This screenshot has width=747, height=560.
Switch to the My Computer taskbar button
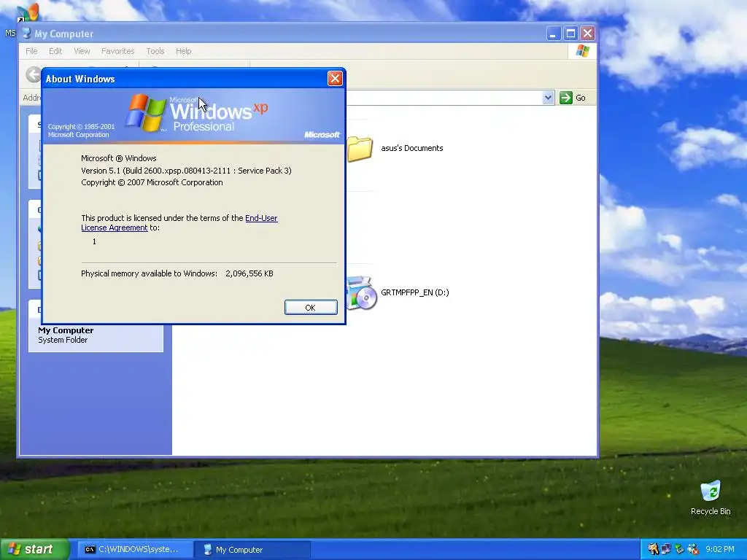(252, 550)
